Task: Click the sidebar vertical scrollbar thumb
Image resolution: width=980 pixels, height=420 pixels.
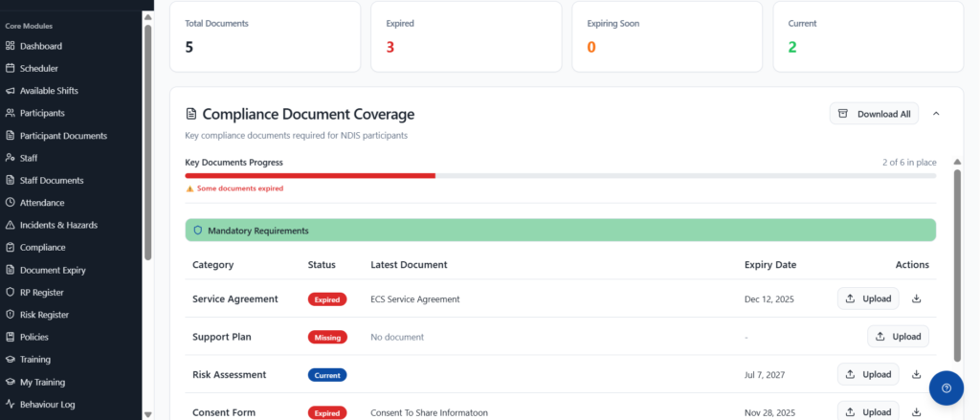Action: coord(147,142)
